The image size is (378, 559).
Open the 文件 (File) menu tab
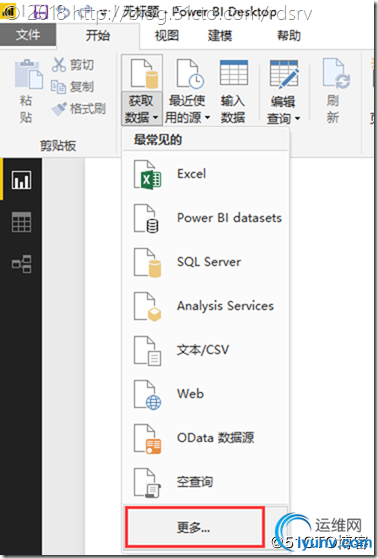pyautogui.click(x=27, y=35)
